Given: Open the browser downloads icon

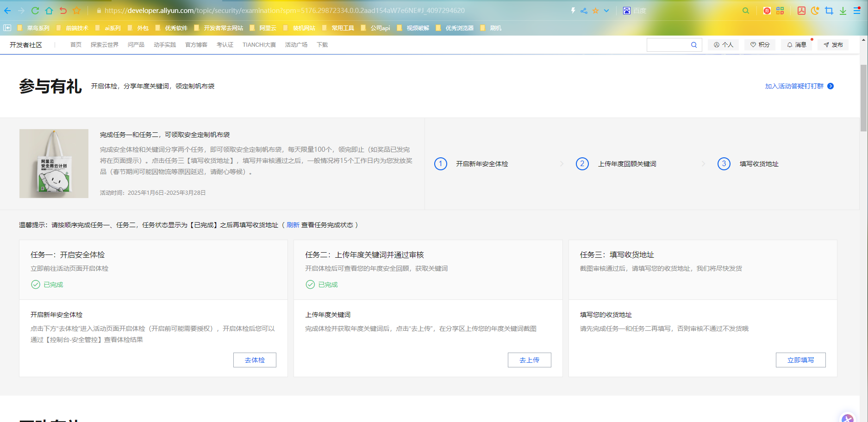Looking at the screenshot, I should [843, 11].
